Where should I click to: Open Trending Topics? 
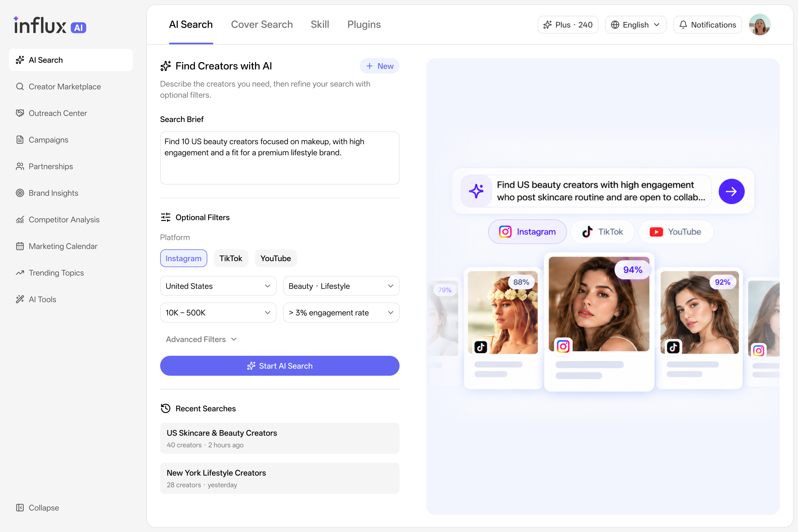click(x=71, y=273)
